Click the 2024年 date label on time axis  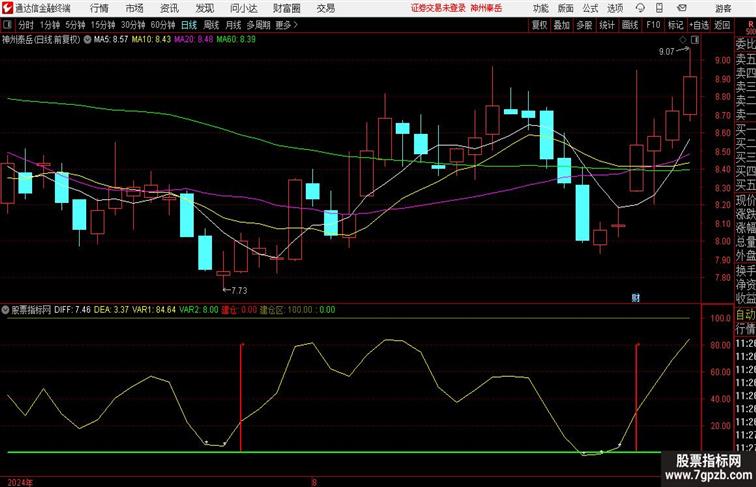pyautogui.click(x=20, y=482)
